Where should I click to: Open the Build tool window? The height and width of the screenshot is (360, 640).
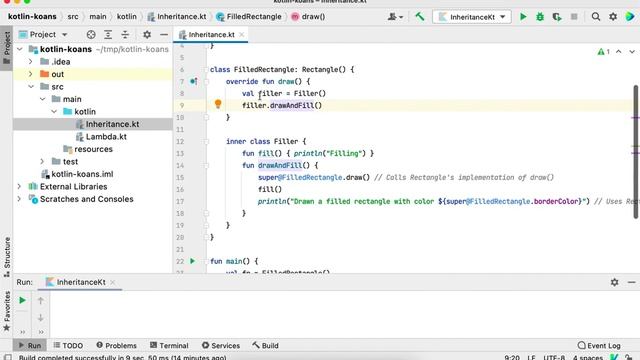point(265,345)
